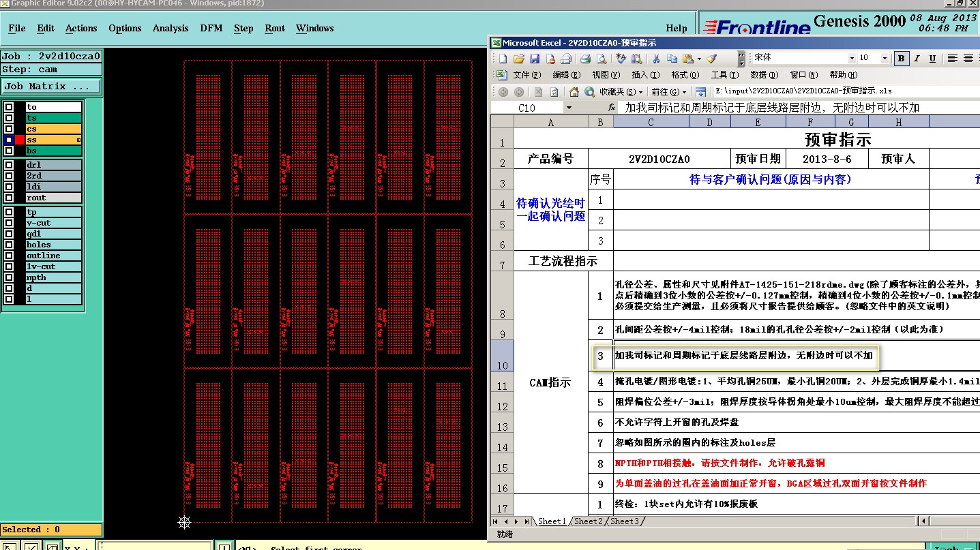Open the font name dropdown in Excel
This screenshot has width=980, height=550.
tap(852, 59)
